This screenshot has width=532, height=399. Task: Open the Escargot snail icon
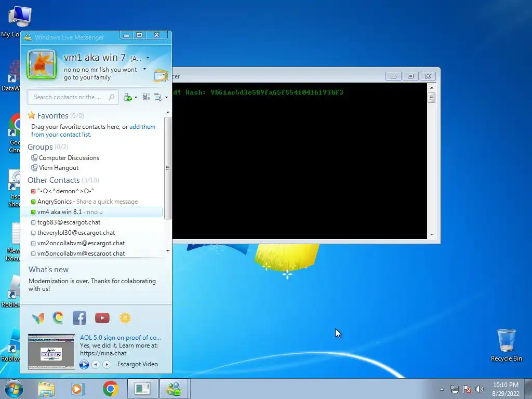point(58,317)
